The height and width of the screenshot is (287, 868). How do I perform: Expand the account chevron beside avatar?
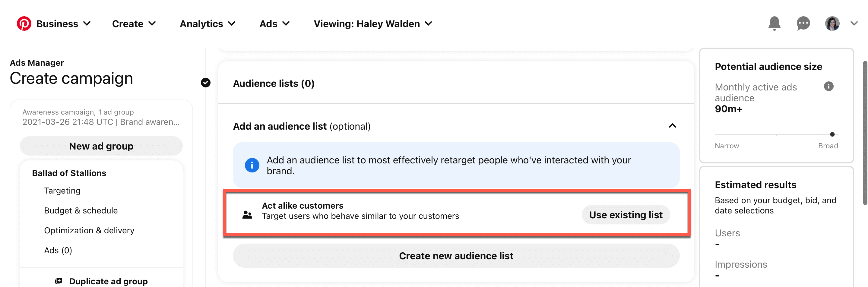coord(854,24)
